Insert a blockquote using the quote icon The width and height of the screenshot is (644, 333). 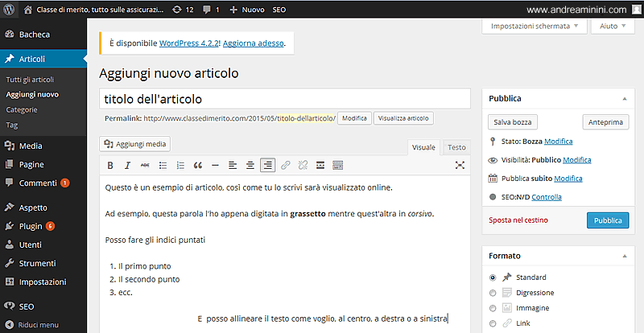click(197, 165)
